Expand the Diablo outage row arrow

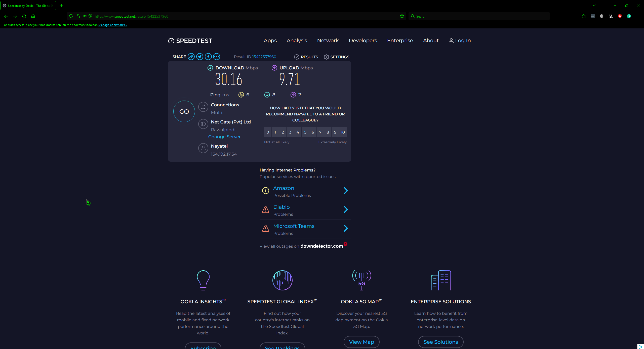pos(346,209)
